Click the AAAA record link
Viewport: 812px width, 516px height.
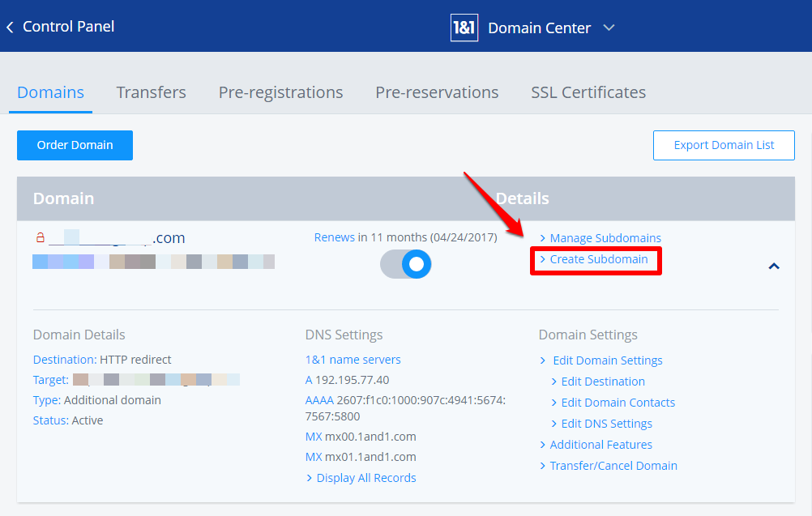pyautogui.click(x=319, y=400)
